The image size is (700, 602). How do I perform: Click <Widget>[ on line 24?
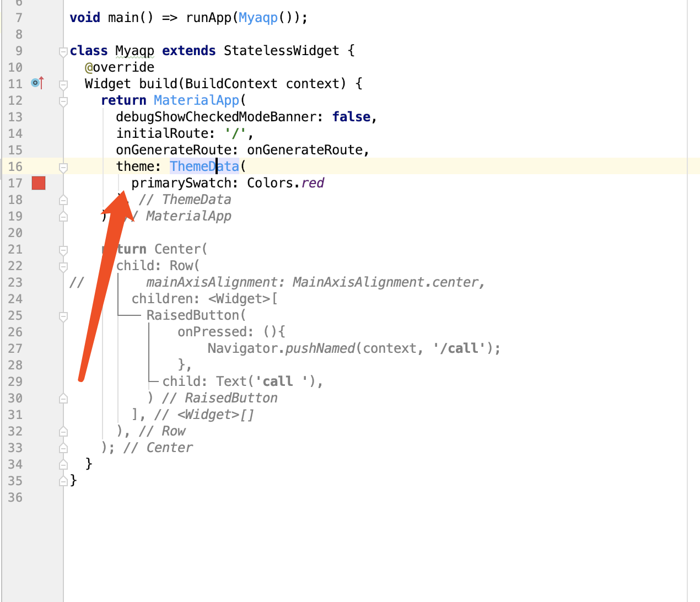pyautogui.click(x=243, y=299)
